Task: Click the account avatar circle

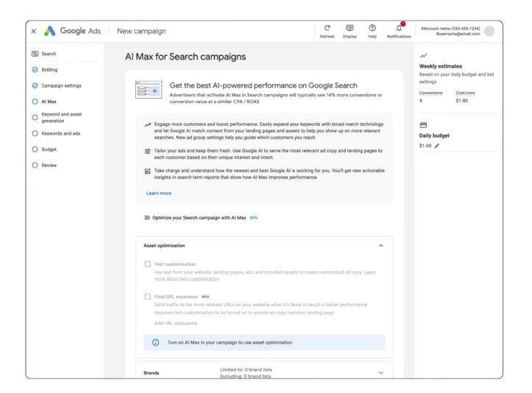Action: tap(489, 31)
